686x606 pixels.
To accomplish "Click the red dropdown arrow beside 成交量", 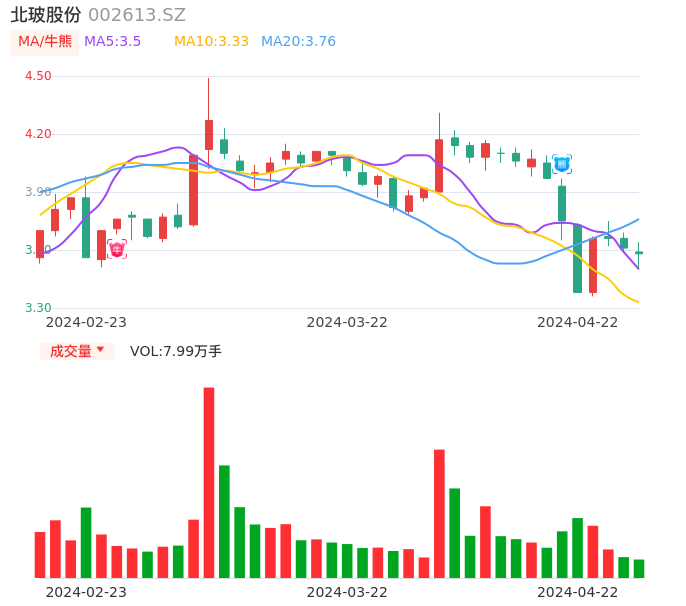I will coord(100,350).
